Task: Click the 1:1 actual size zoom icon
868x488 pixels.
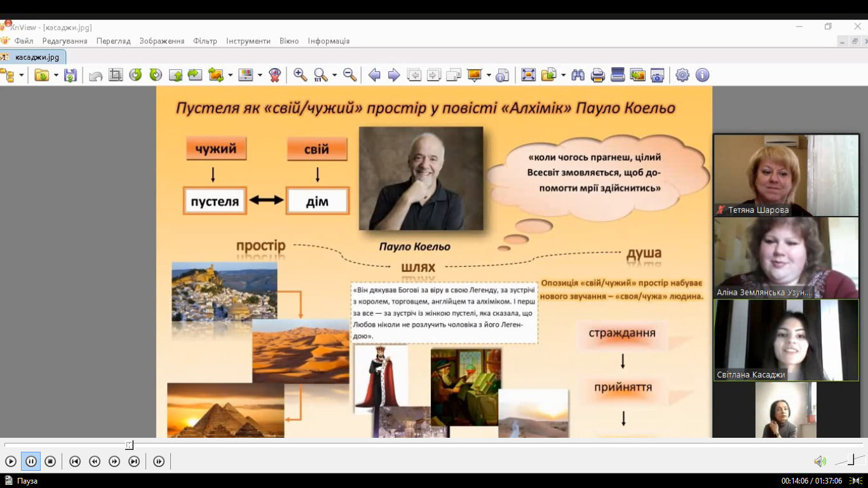Action: 321,75
